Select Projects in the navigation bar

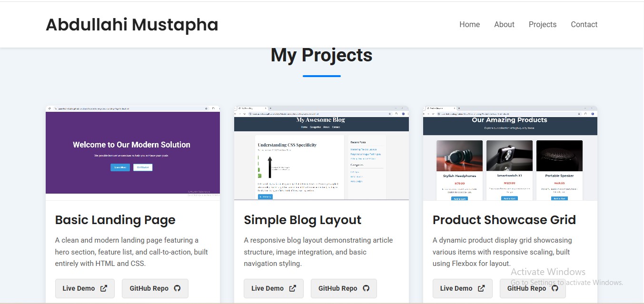(x=542, y=24)
